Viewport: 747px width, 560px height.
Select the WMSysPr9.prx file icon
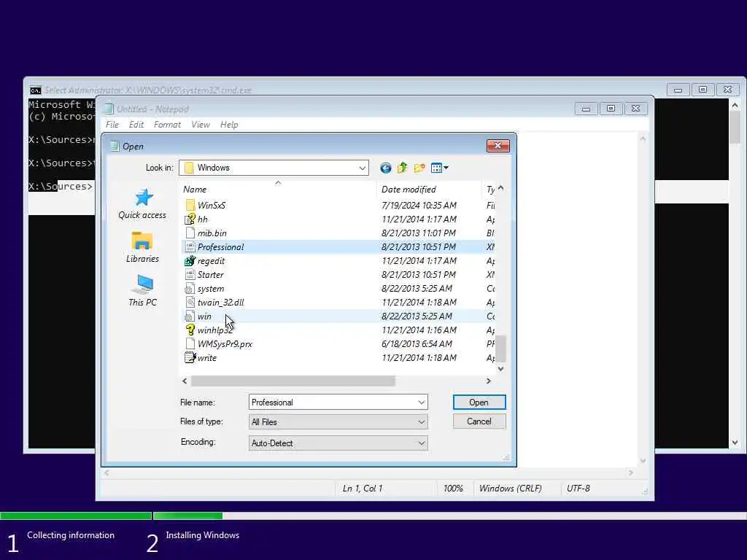pos(190,344)
